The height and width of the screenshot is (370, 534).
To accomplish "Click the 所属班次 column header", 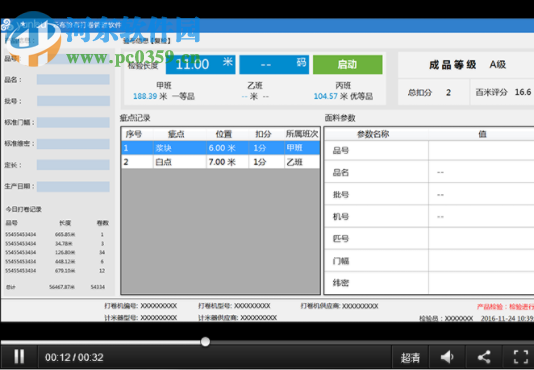I will click(302, 134).
